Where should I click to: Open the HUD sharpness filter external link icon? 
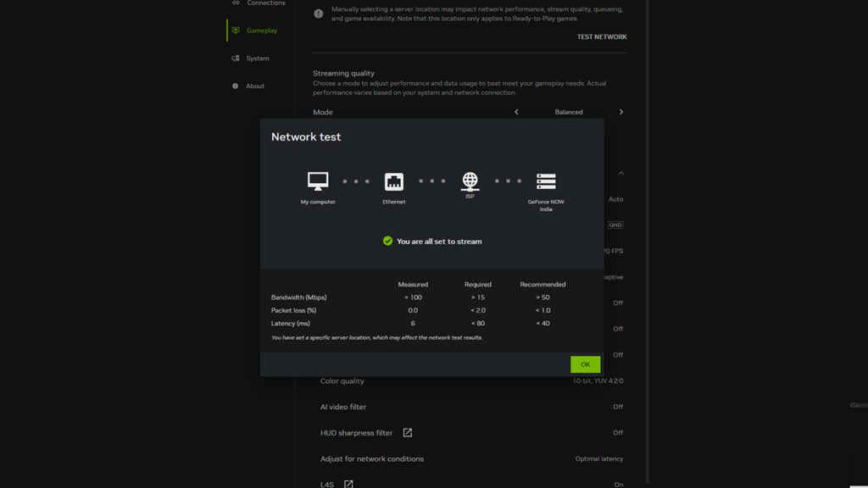pos(407,432)
